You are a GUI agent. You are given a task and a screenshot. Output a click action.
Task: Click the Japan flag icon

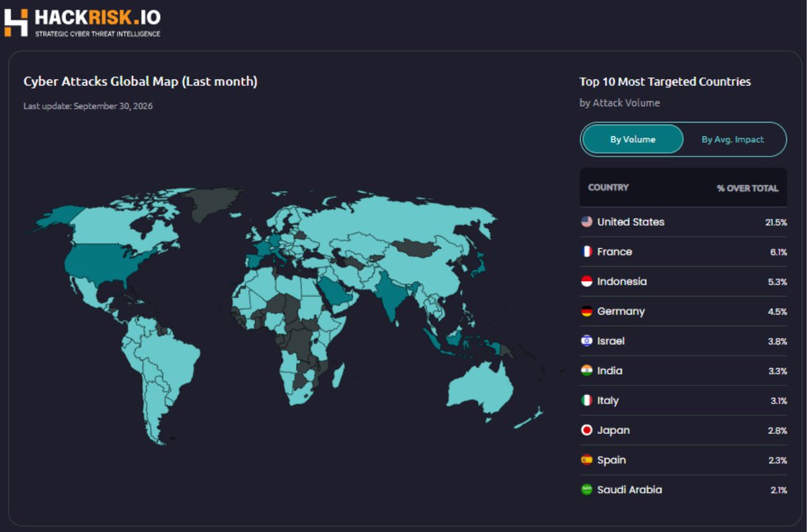[586, 430]
